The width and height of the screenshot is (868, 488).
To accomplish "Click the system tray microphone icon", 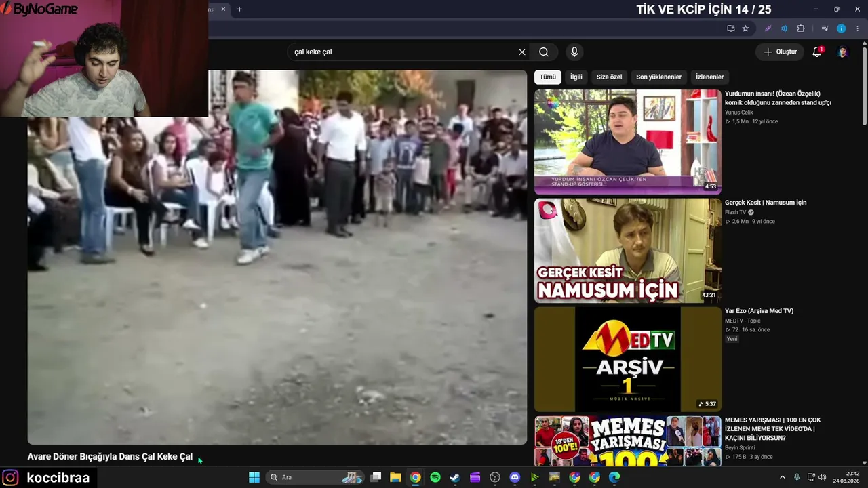I will pos(797,477).
